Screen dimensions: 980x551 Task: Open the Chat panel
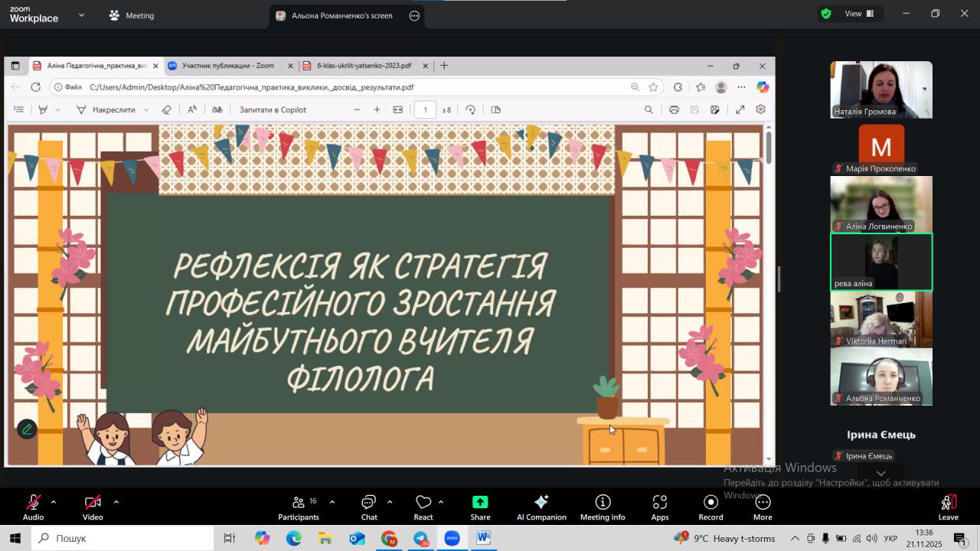coord(369,507)
